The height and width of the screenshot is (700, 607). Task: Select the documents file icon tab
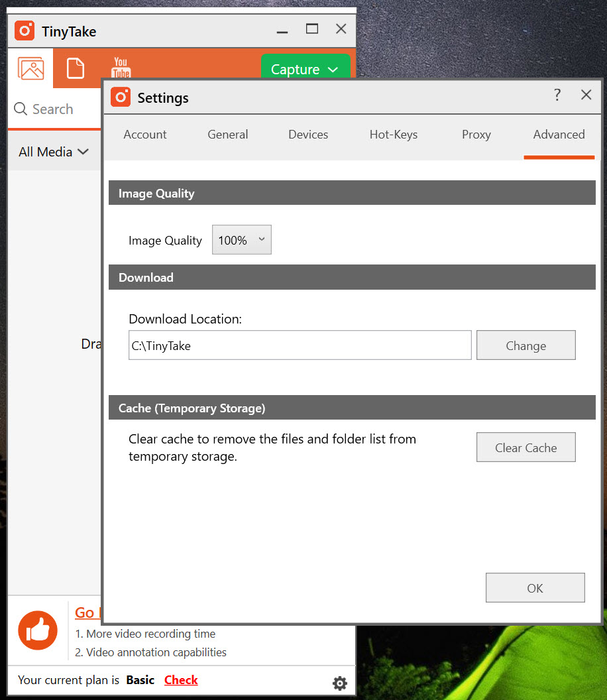(x=76, y=68)
